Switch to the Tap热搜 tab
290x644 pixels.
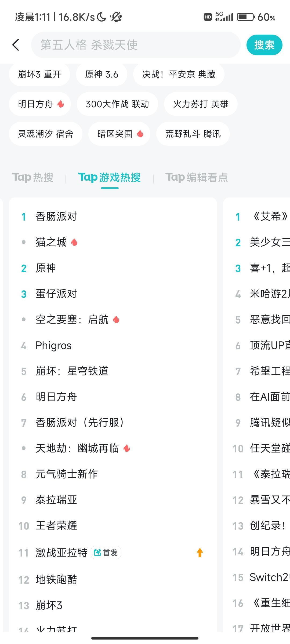[x=33, y=177]
